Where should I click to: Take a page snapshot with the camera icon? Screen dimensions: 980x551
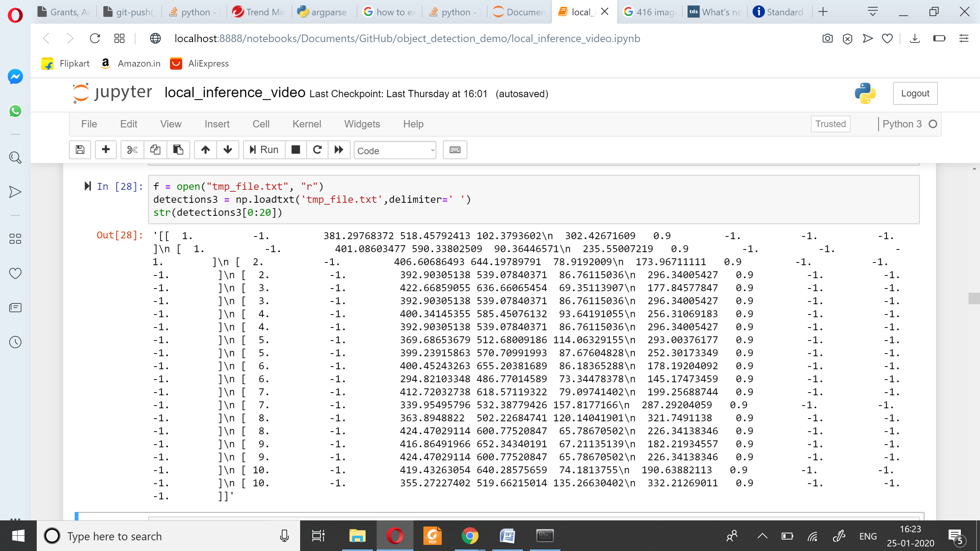pyautogui.click(x=827, y=38)
